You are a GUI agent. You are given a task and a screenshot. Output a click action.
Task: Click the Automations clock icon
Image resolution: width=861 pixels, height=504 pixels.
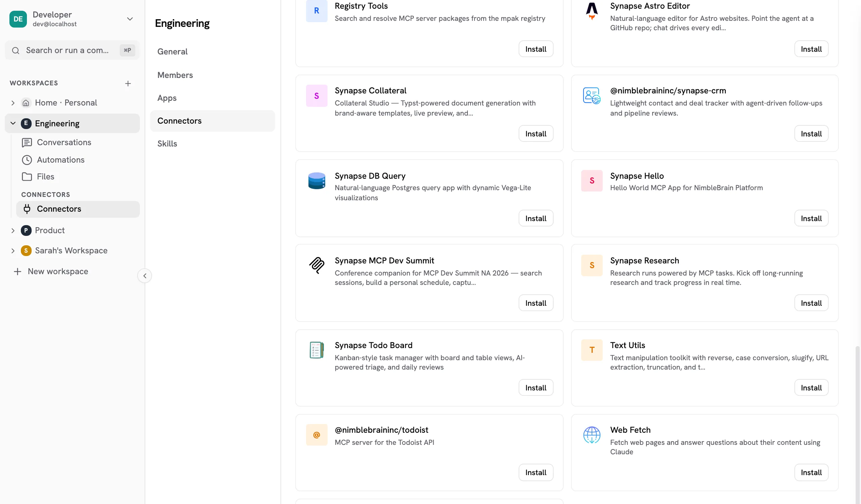point(27,160)
